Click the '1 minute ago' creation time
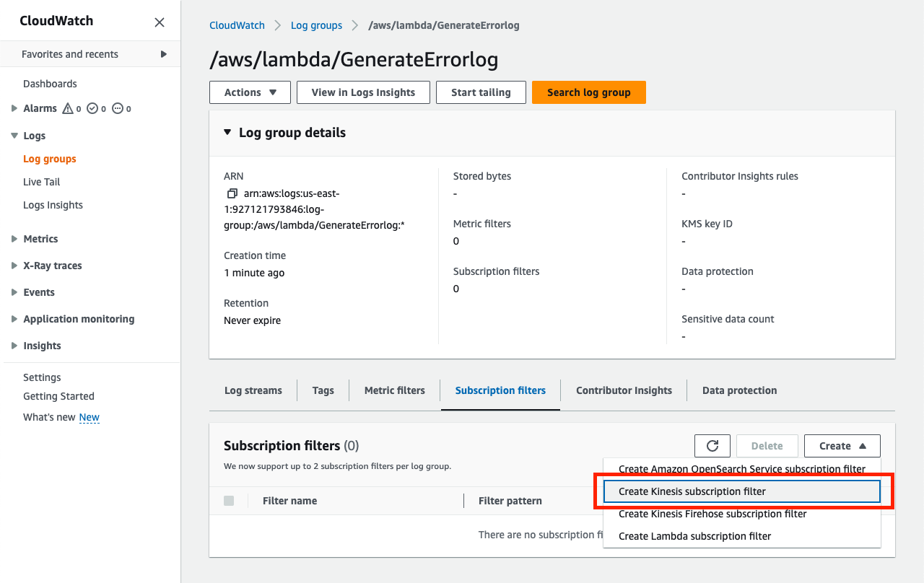924x583 pixels. click(254, 273)
